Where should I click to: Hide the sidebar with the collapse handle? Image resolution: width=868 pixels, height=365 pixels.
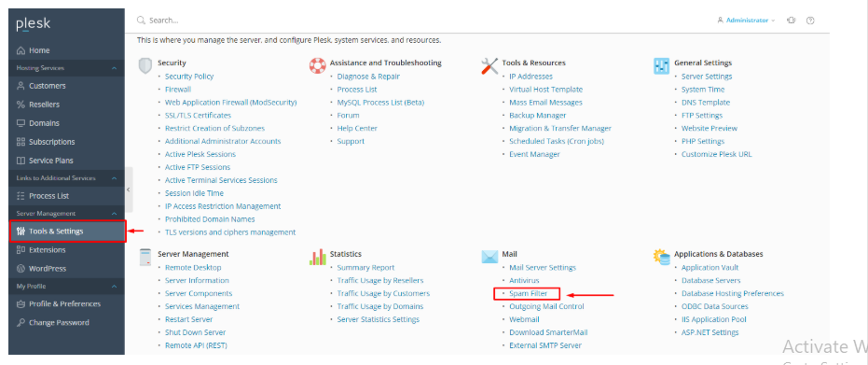point(129,190)
